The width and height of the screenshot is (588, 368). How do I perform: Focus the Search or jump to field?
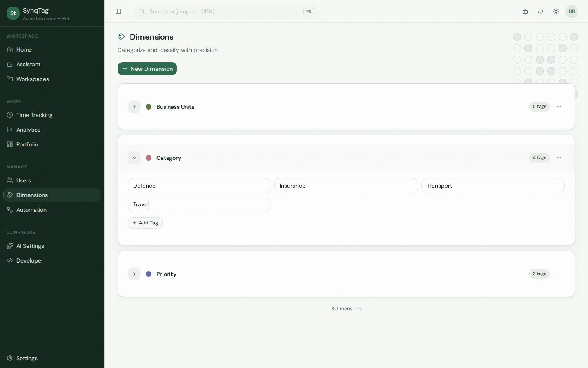[x=226, y=11]
